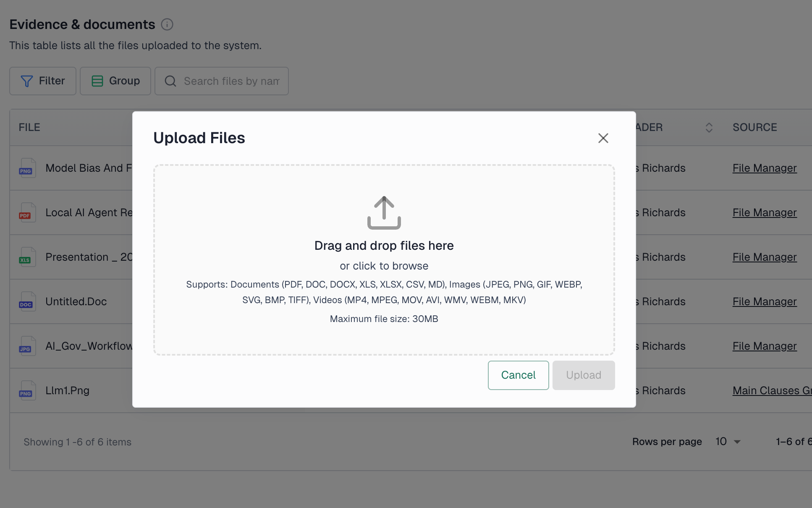Click the disabled Upload button

(584, 375)
